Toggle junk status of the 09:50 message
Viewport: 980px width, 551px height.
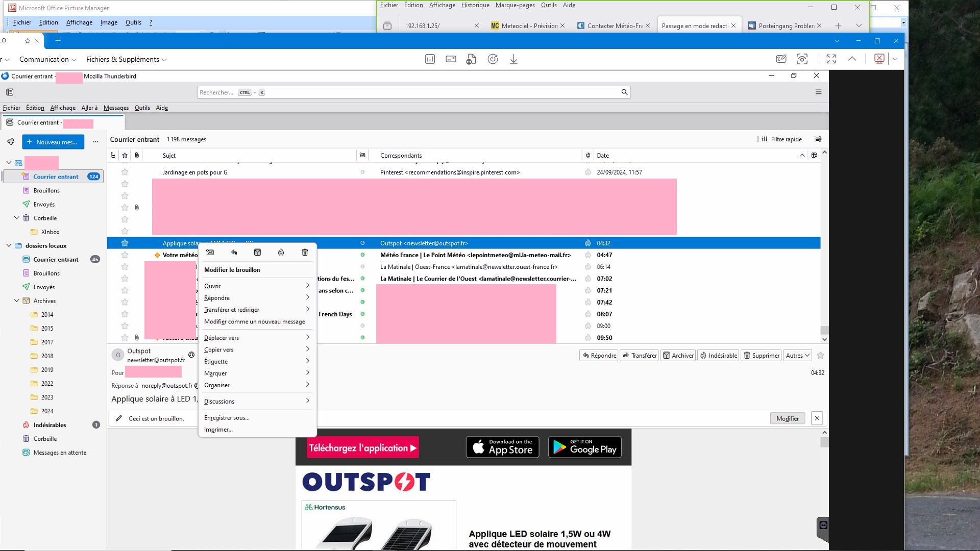click(x=588, y=338)
